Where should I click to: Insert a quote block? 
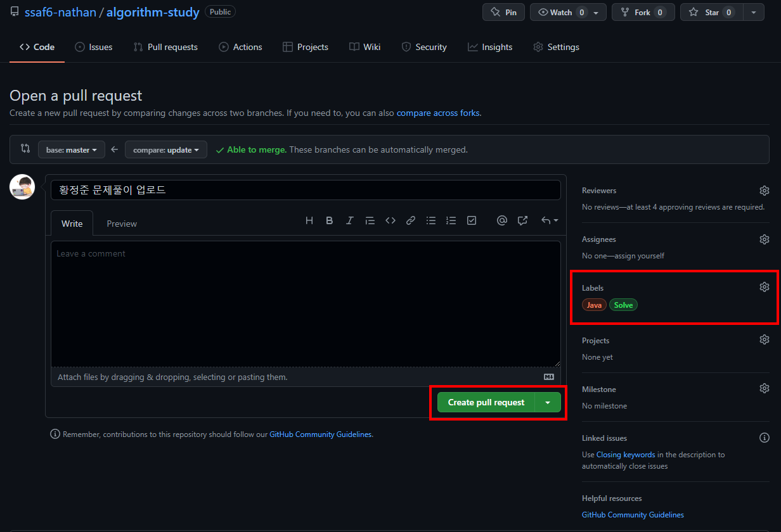tap(370, 220)
